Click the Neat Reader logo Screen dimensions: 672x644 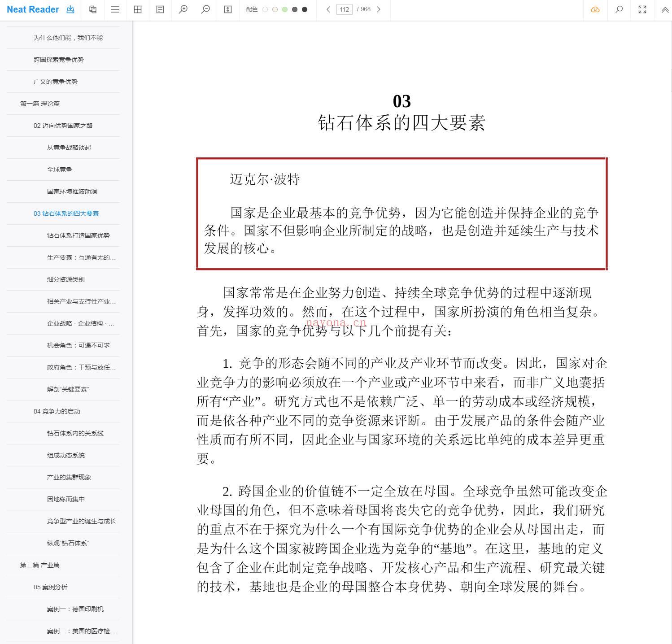pos(33,9)
